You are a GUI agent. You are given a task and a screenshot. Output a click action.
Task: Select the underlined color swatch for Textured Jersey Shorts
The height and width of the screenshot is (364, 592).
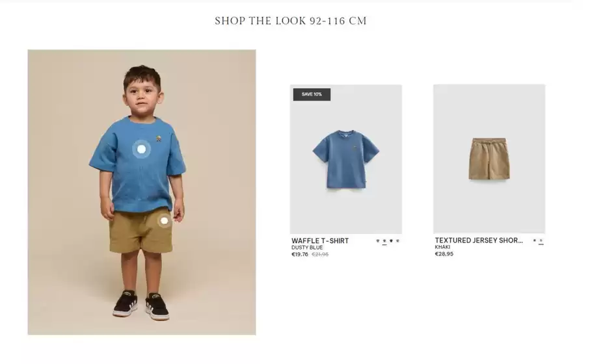tap(541, 240)
